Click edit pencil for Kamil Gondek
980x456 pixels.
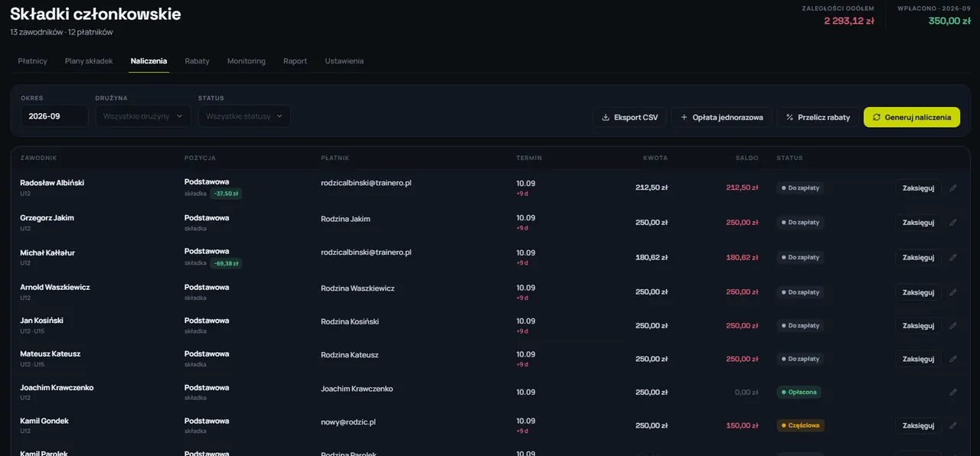coord(953,425)
